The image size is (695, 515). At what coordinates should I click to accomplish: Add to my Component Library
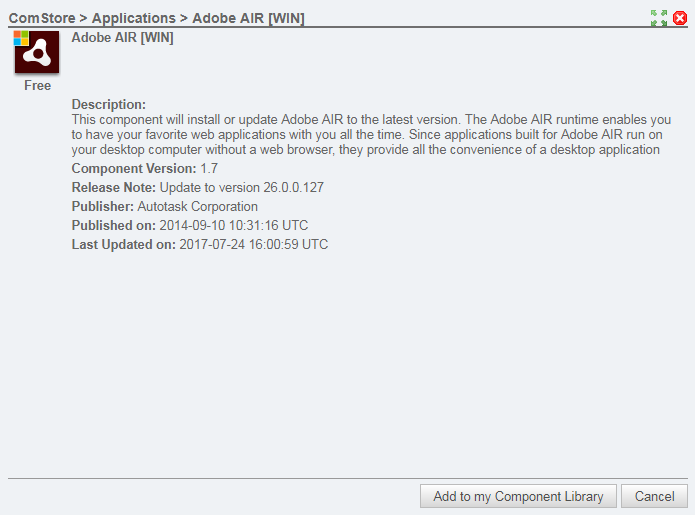tap(518, 496)
